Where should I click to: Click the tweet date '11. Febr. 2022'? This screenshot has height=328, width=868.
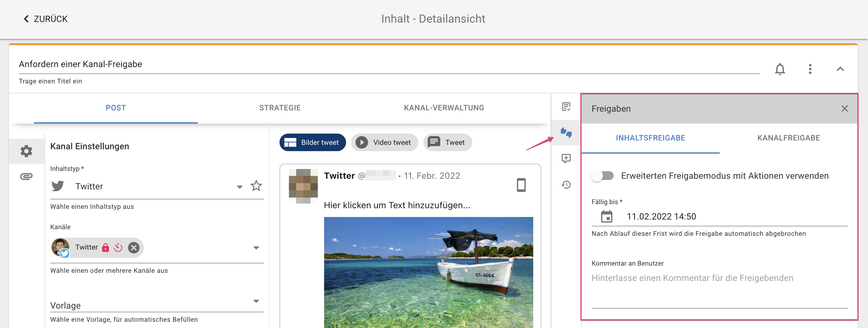click(432, 176)
